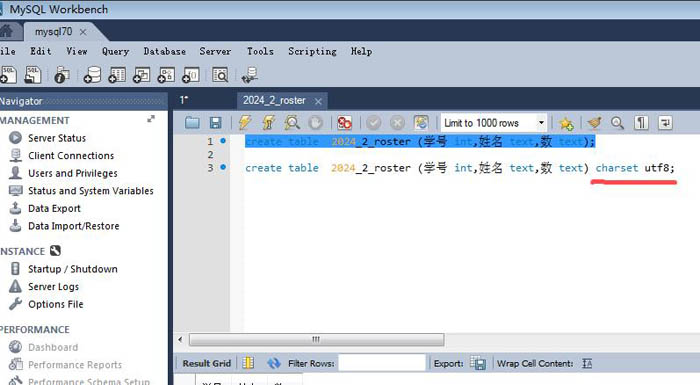
Task: Execute the SQL script with lightning icon
Action: coord(245,122)
